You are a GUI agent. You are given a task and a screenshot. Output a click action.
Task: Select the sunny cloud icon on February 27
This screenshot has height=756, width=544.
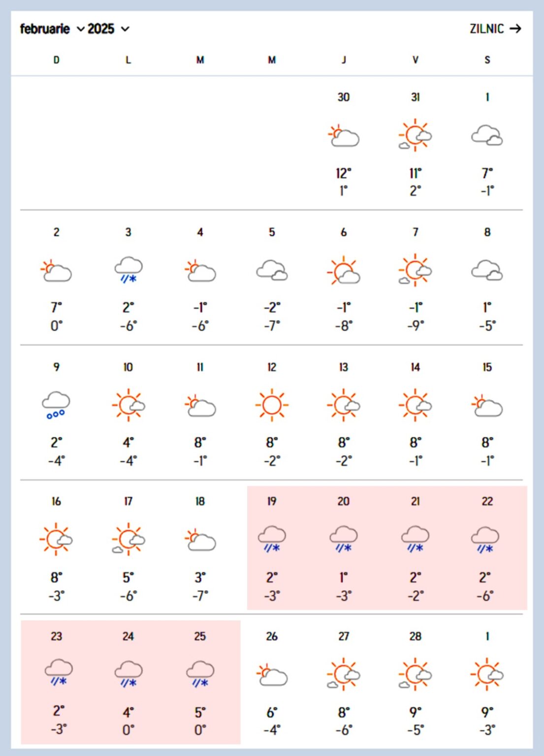(343, 674)
